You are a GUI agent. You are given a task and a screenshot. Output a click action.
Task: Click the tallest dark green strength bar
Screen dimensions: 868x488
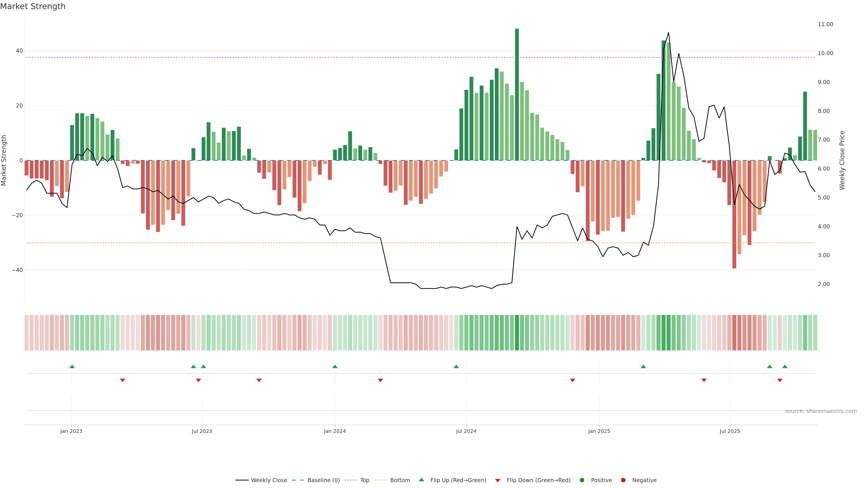click(x=517, y=94)
